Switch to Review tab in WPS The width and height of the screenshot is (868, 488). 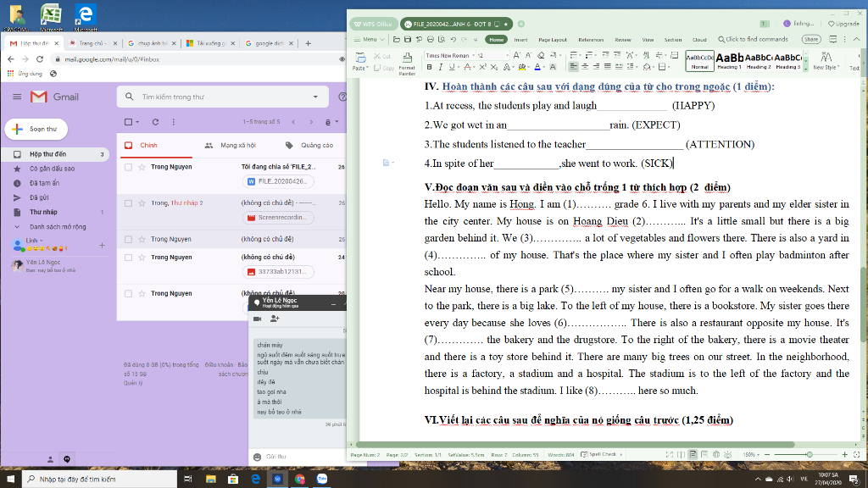point(623,40)
